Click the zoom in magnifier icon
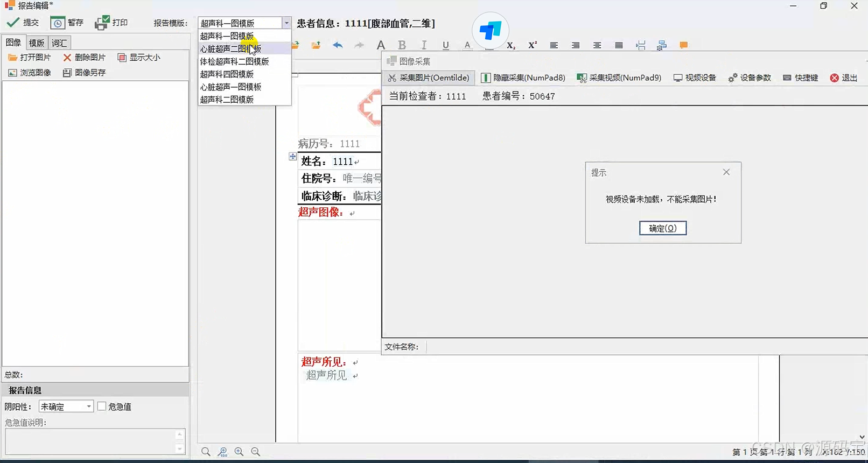 pos(239,452)
